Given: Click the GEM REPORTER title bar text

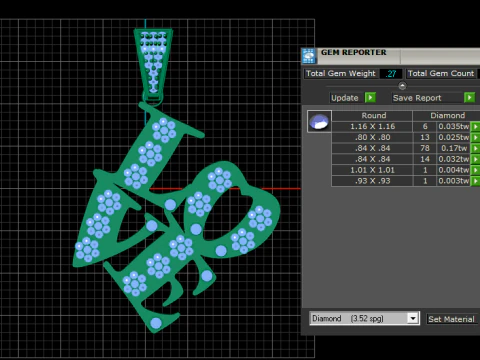Looking at the screenshot, I should (x=354, y=53).
